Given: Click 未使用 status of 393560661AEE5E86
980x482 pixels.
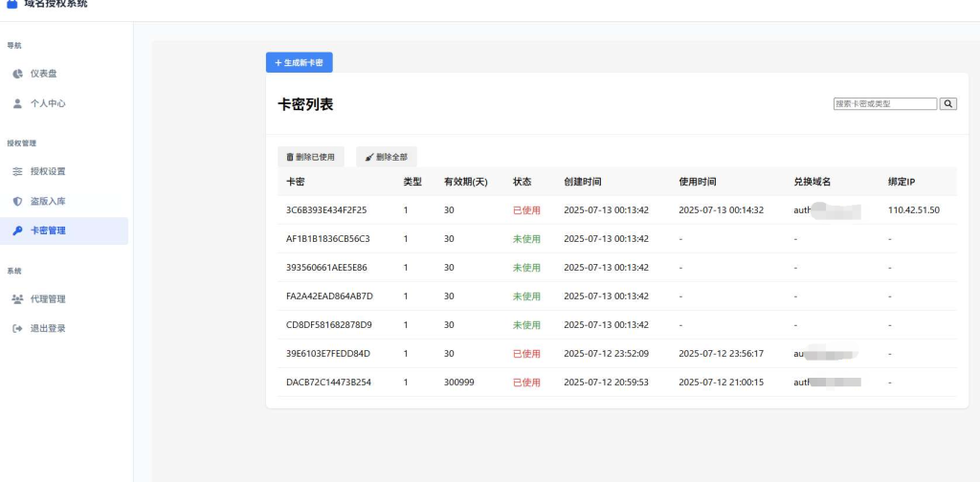Looking at the screenshot, I should (x=526, y=268).
